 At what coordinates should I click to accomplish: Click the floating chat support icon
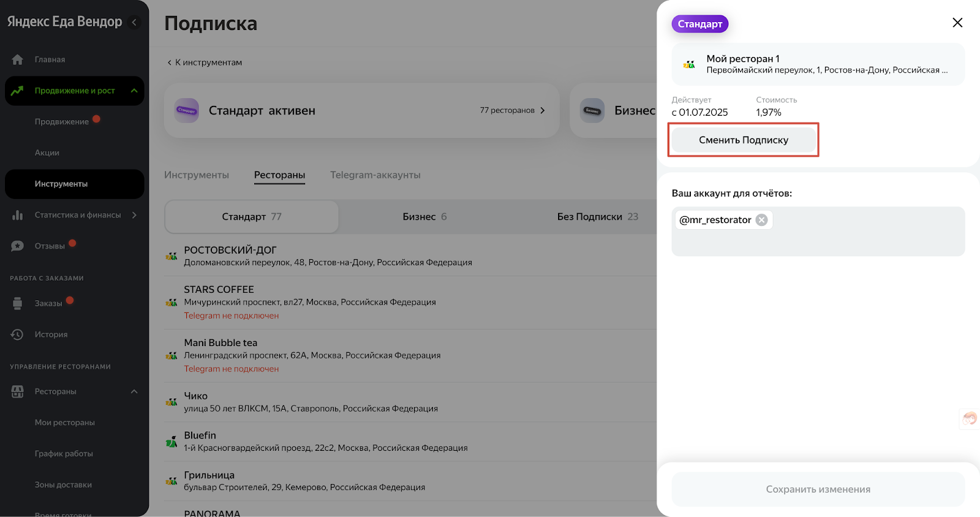pyautogui.click(x=970, y=418)
